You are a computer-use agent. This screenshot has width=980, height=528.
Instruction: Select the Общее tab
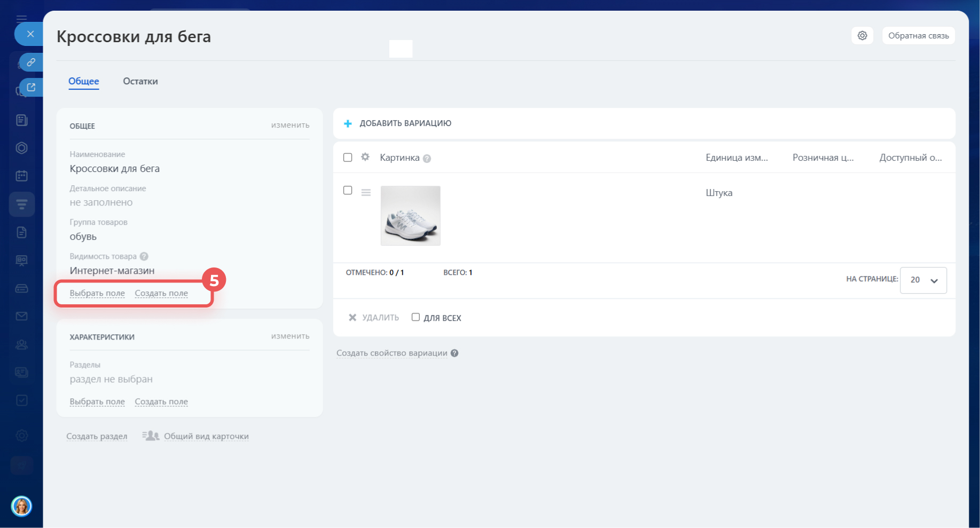[83, 81]
